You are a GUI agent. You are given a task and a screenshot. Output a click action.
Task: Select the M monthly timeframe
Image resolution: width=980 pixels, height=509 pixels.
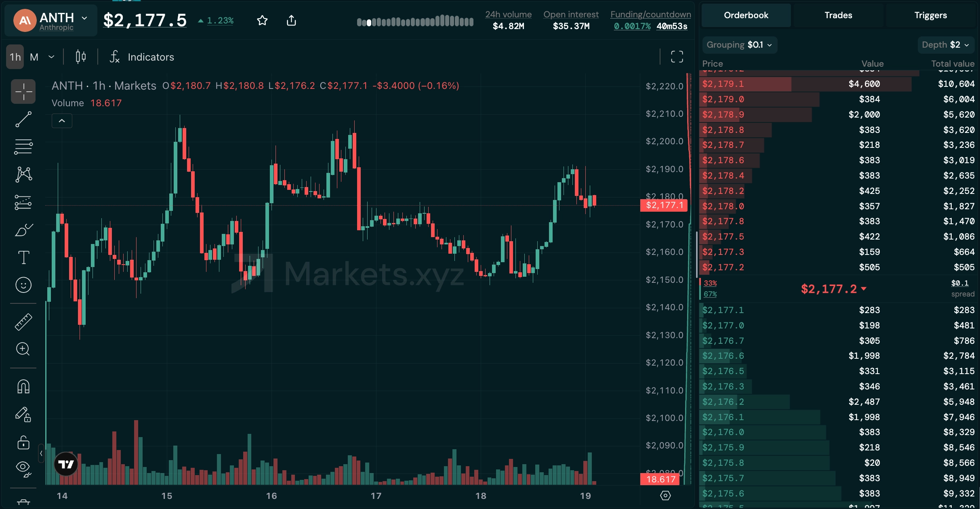pos(34,57)
